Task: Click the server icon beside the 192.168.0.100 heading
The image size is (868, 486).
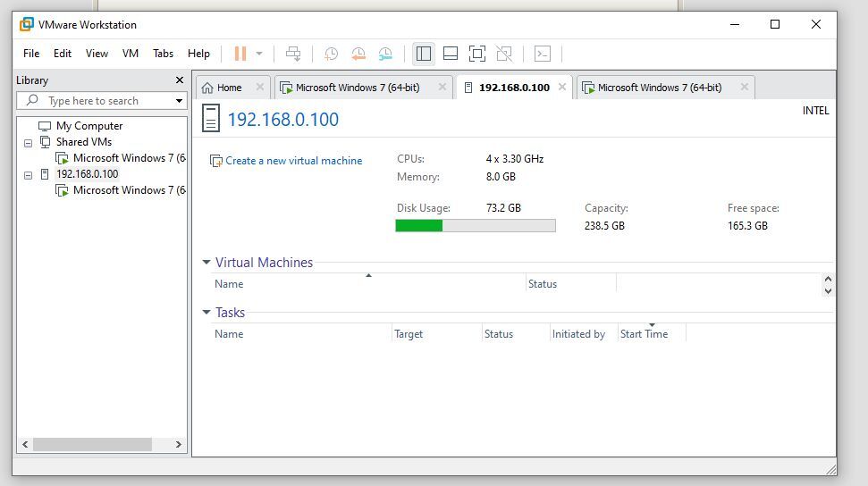Action: 211,118
